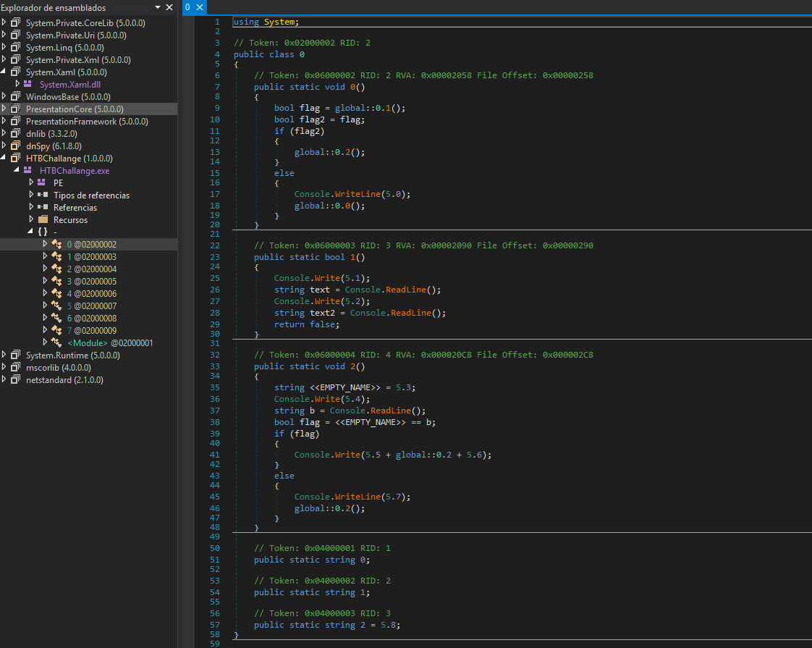Screen dimensions: 812x648
Task: Follow the WriteLine link on line 17
Action: 360,194
